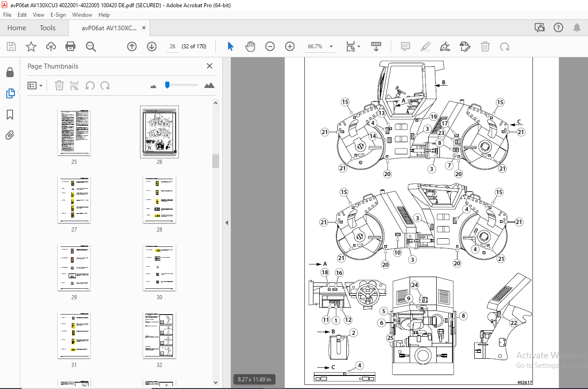Click the insert pages icon in thumbnails panel
The width and height of the screenshot is (588, 389).
(75, 85)
